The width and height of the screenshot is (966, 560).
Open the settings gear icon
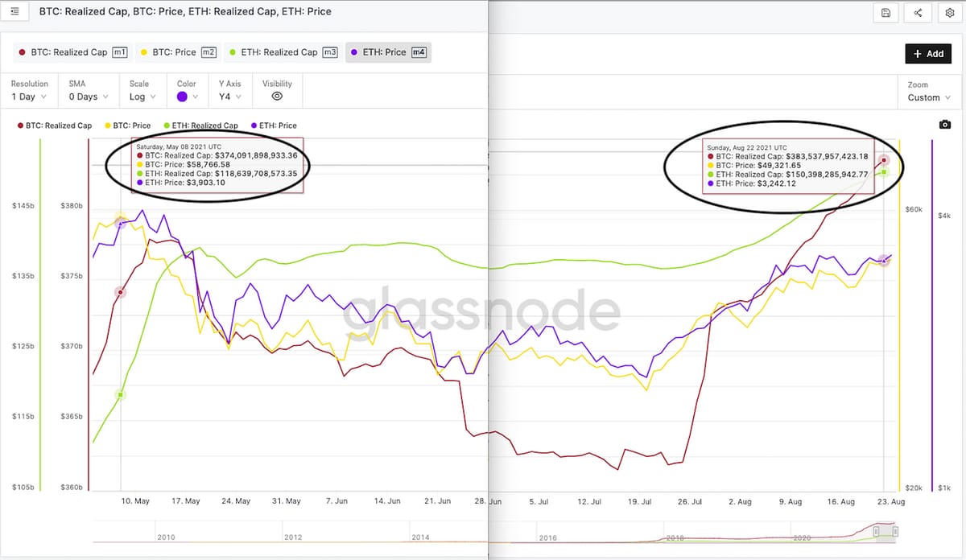949,13
